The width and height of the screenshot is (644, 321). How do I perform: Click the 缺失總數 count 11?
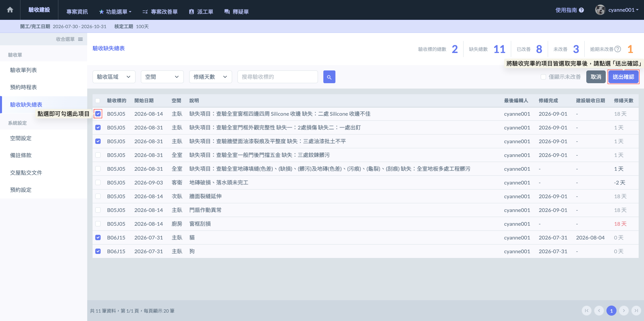click(499, 49)
